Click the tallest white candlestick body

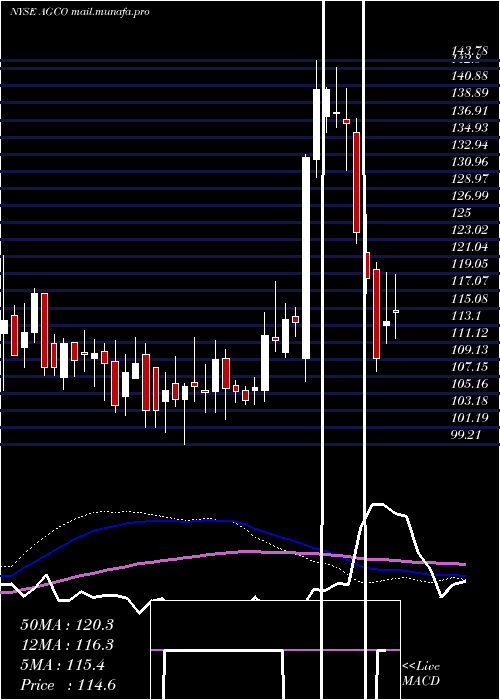[x=306, y=258]
